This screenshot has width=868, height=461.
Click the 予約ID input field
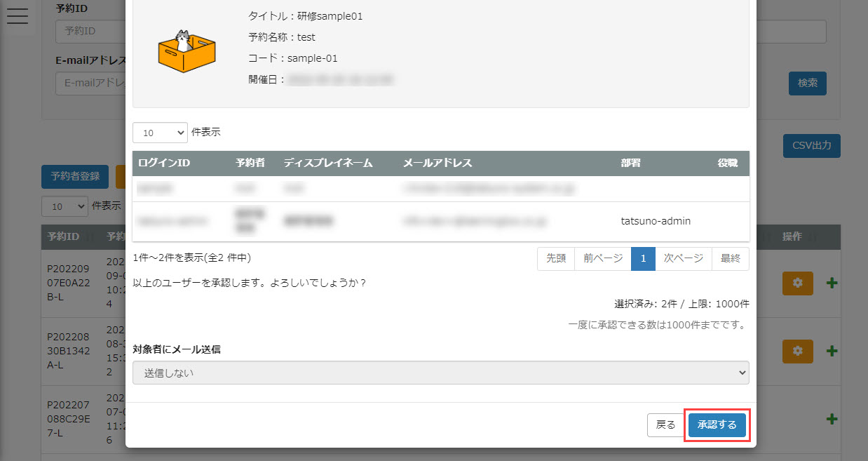pyautogui.click(x=90, y=32)
